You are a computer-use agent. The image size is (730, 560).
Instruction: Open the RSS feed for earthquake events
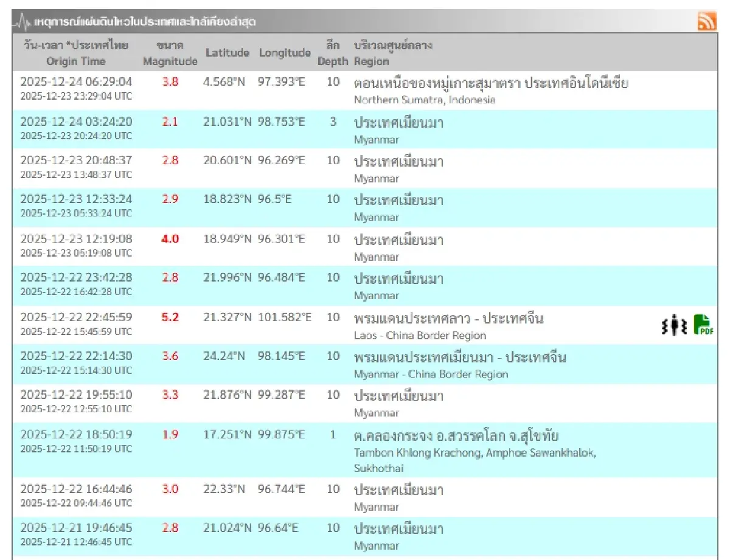pyautogui.click(x=707, y=21)
